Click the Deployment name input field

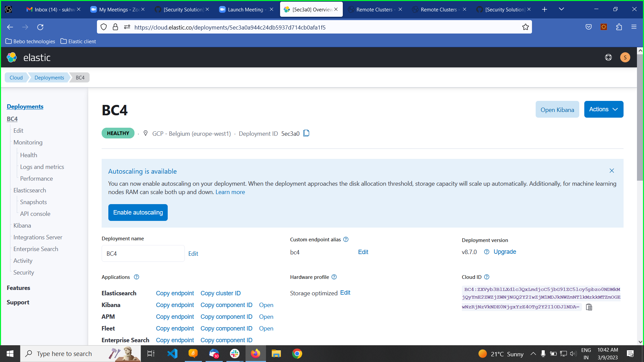point(143,253)
